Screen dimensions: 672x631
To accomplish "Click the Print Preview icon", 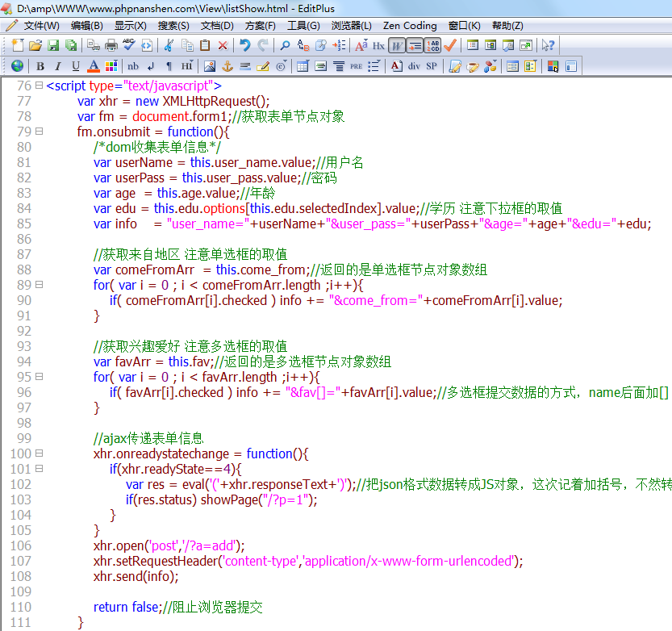I will tap(93, 45).
